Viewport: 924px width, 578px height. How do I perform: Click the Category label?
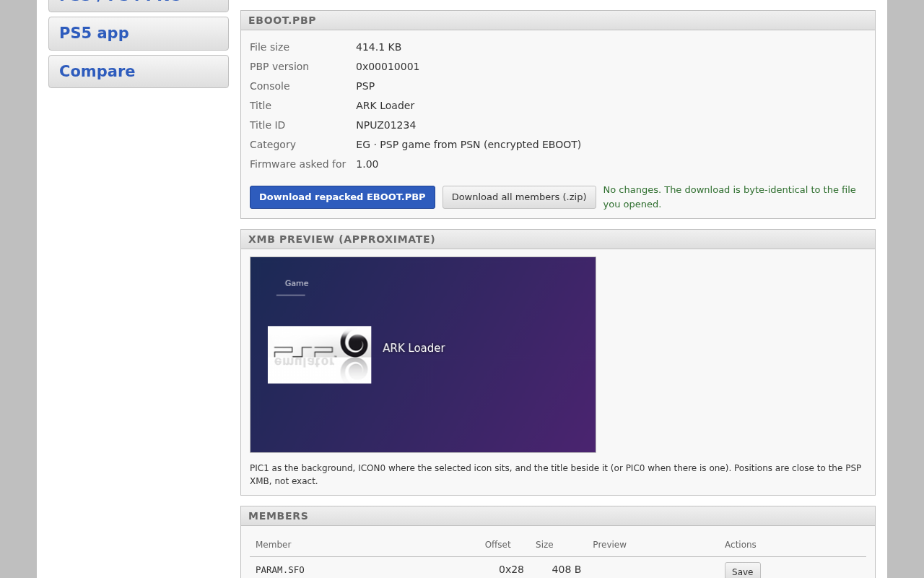[x=273, y=144]
